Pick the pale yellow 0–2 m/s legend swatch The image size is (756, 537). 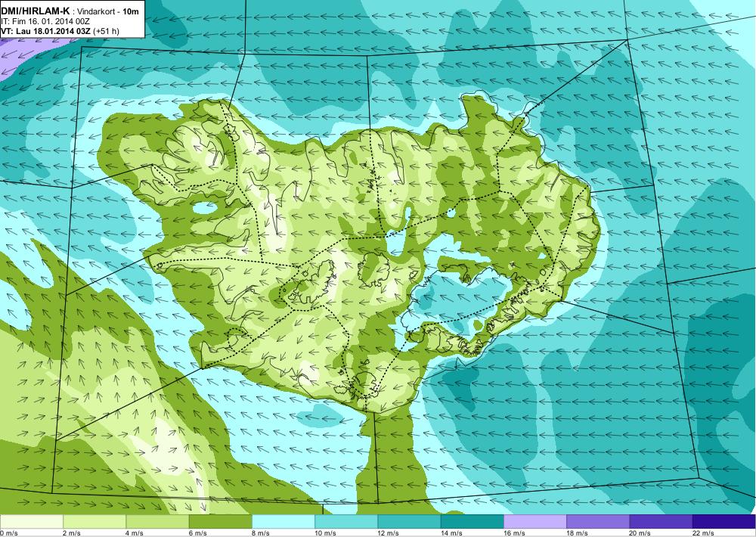point(31,522)
